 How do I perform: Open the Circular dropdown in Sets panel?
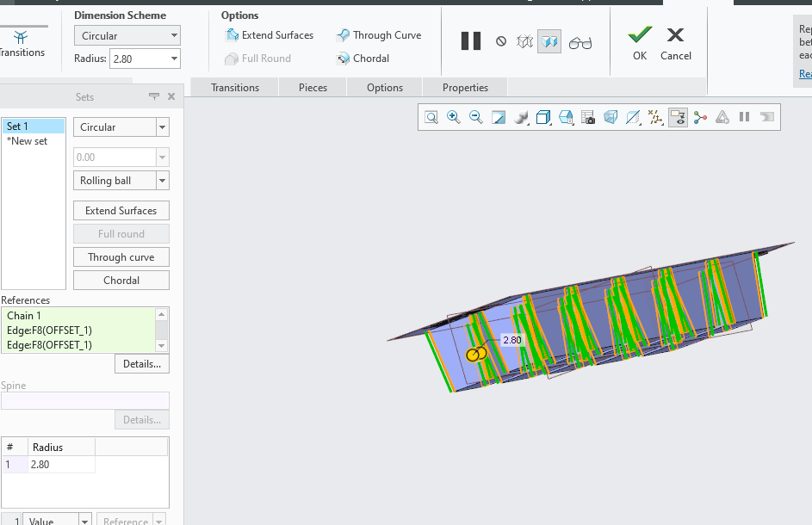[121, 127]
